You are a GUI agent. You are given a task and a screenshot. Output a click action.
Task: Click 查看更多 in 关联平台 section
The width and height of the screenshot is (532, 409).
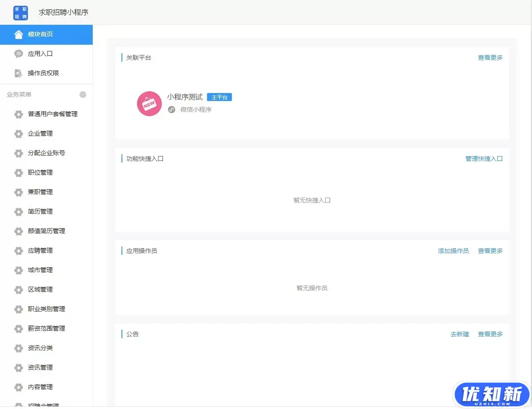tap(490, 58)
